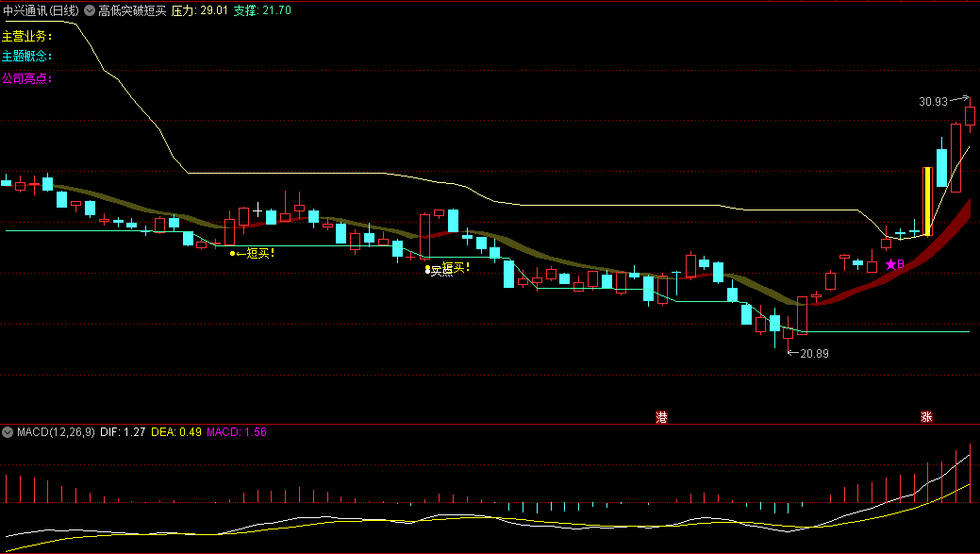Click the last red candle near 30.93
The height and width of the screenshot is (554, 980).
point(970,116)
